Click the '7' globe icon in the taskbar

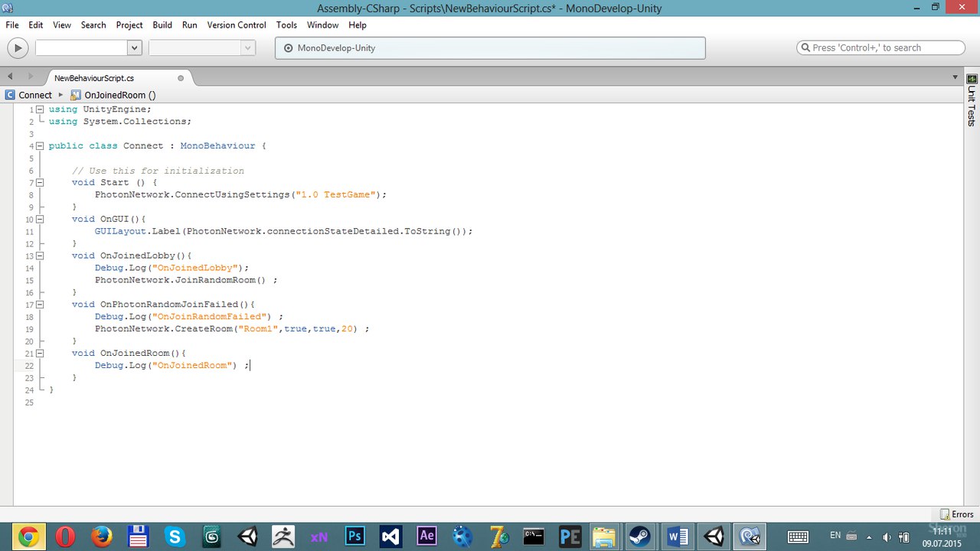(x=498, y=536)
